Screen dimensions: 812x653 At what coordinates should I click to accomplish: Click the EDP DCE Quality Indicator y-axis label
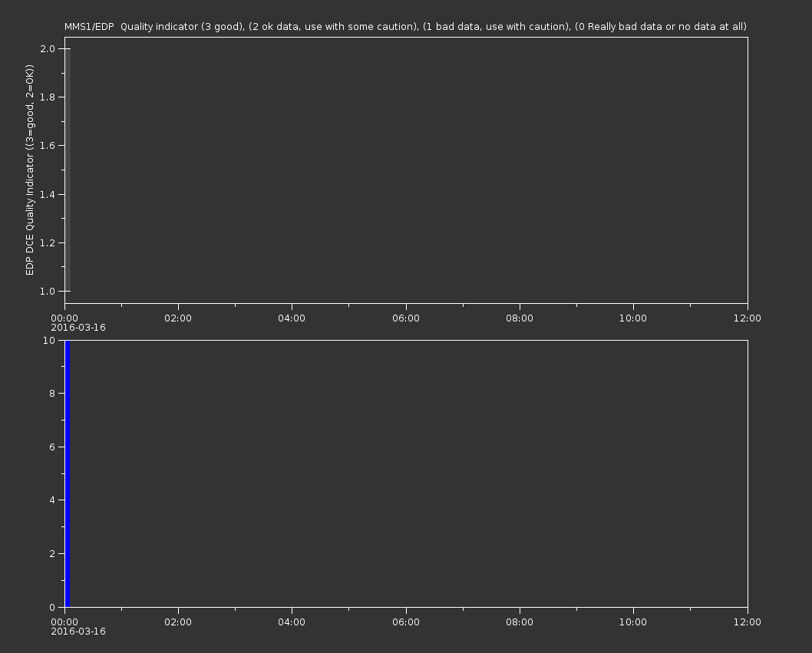tap(29, 170)
